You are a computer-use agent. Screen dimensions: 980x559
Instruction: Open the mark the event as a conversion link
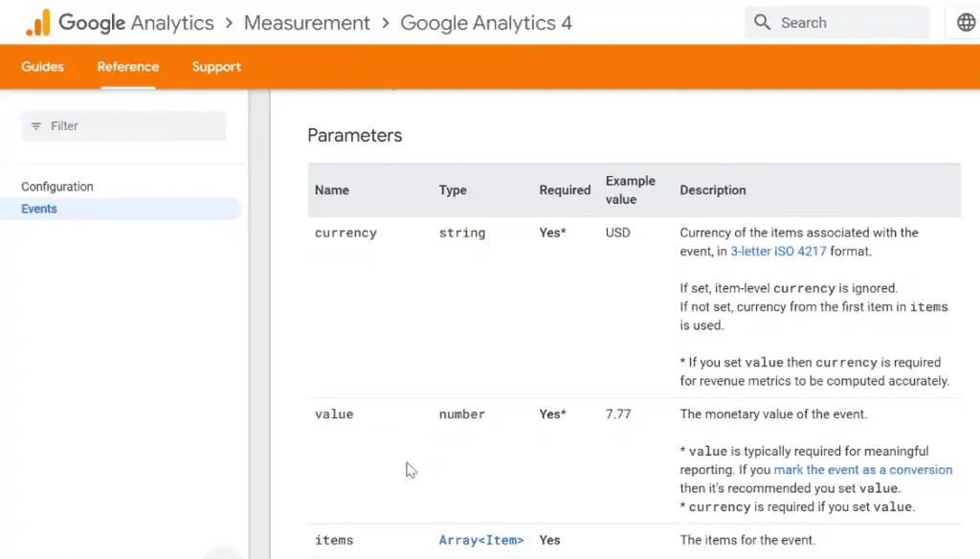(x=863, y=470)
